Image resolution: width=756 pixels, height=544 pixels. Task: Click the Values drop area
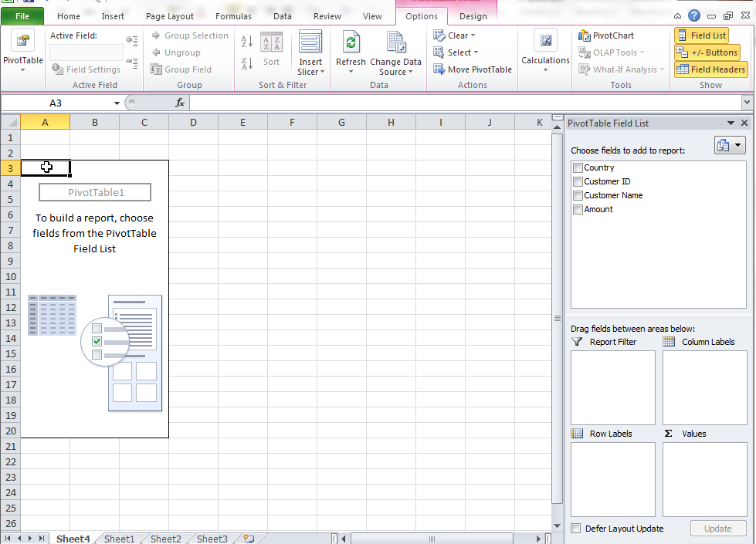(x=704, y=479)
